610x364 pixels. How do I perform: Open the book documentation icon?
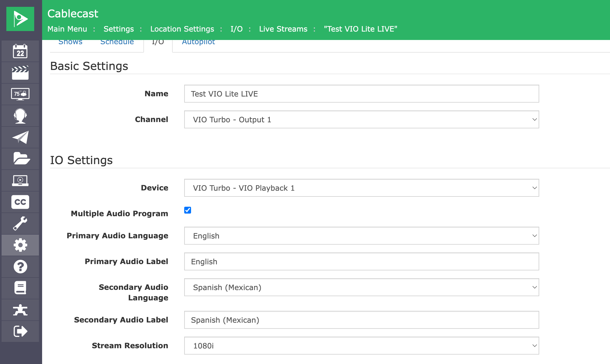click(x=20, y=288)
